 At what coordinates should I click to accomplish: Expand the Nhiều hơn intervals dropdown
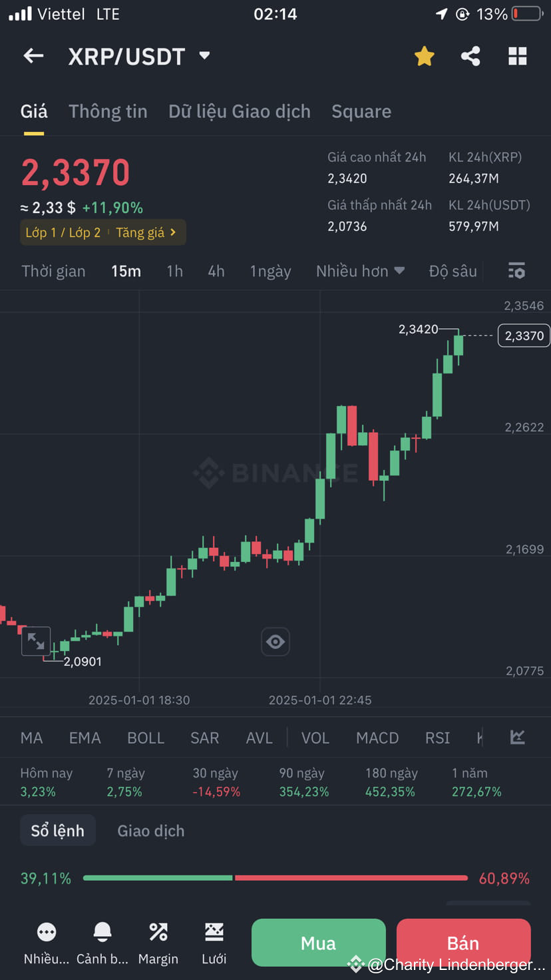pos(360,271)
